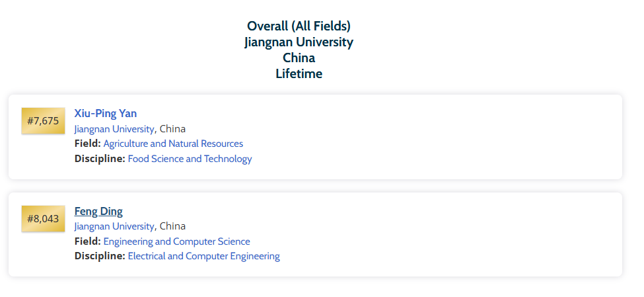Open Feng Ding's profile link

[98, 212]
